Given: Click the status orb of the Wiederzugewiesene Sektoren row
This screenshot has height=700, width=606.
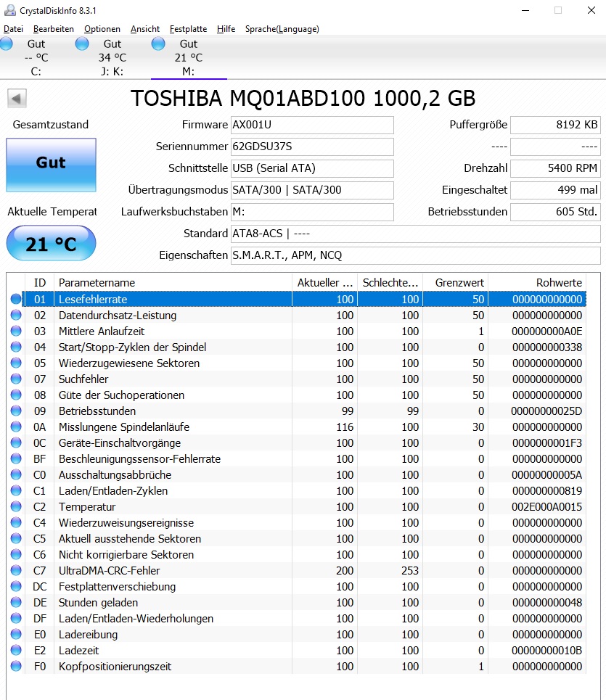Looking at the screenshot, I should coord(16,363).
